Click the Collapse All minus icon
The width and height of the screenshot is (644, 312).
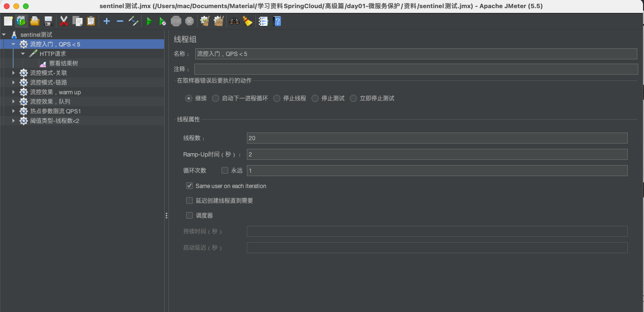point(120,21)
